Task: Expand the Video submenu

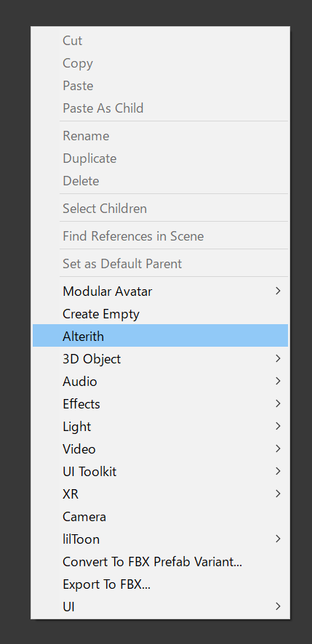Action: pyautogui.click(x=160, y=449)
